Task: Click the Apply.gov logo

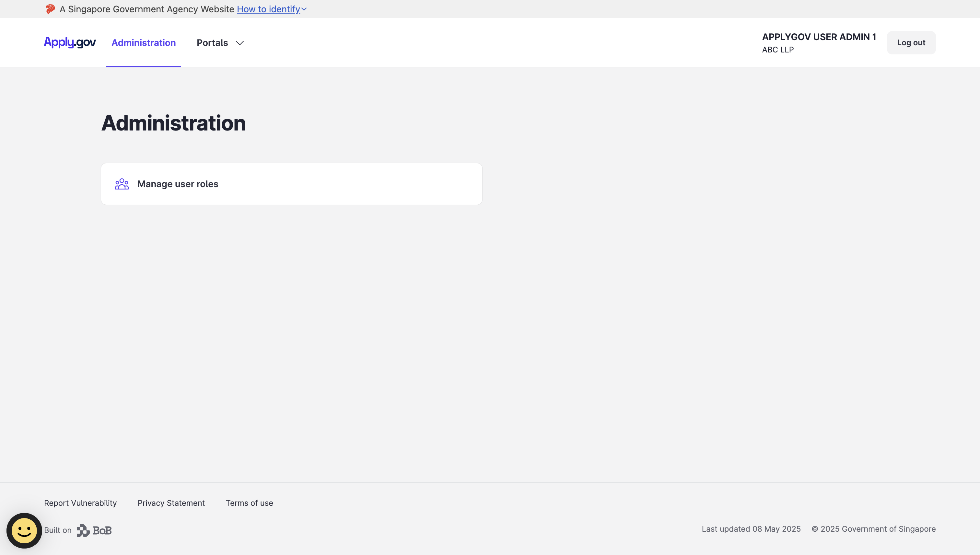Action: click(x=70, y=42)
